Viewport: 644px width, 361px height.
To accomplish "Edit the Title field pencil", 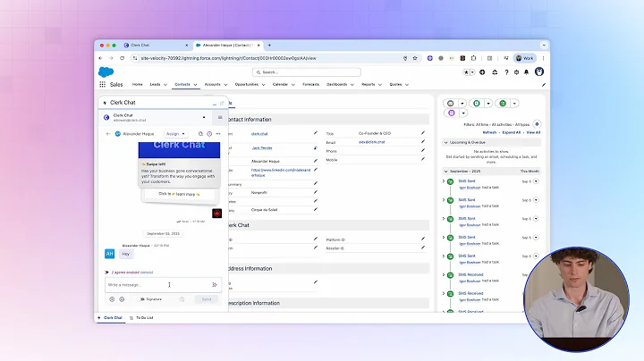I will pos(422,133).
